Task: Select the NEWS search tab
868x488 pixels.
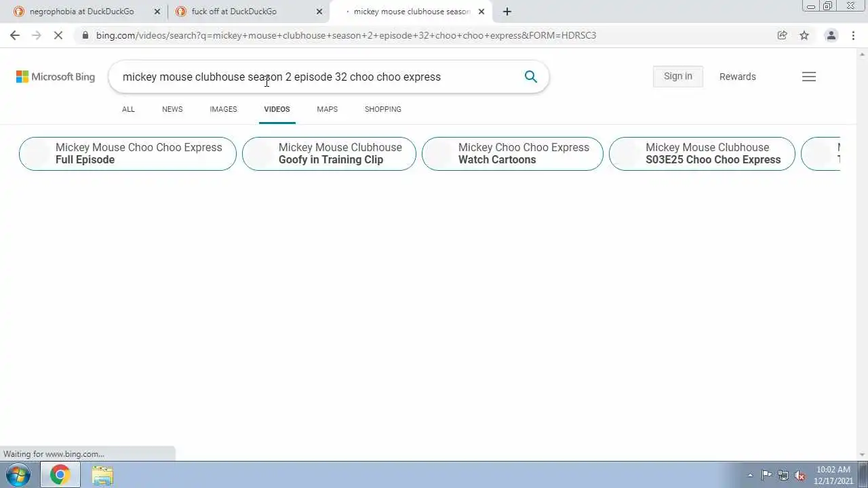Action: click(172, 109)
